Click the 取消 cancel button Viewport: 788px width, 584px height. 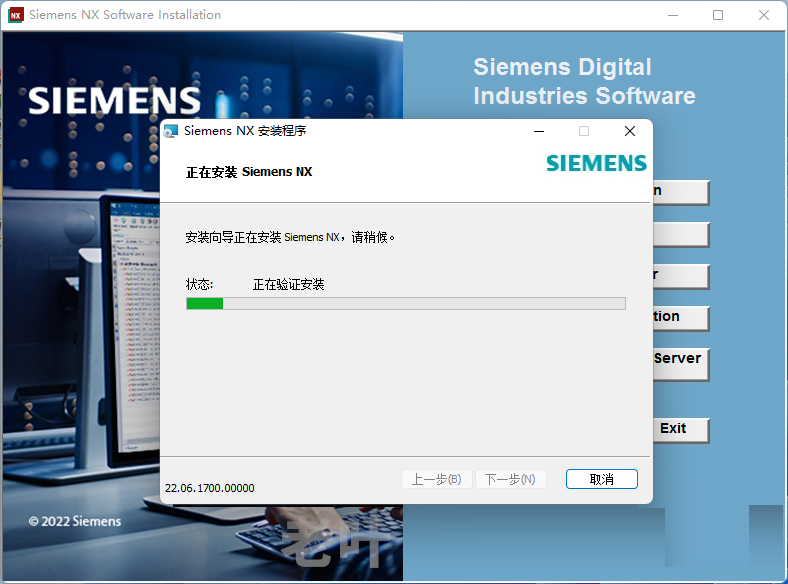pyautogui.click(x=602, y=479)
